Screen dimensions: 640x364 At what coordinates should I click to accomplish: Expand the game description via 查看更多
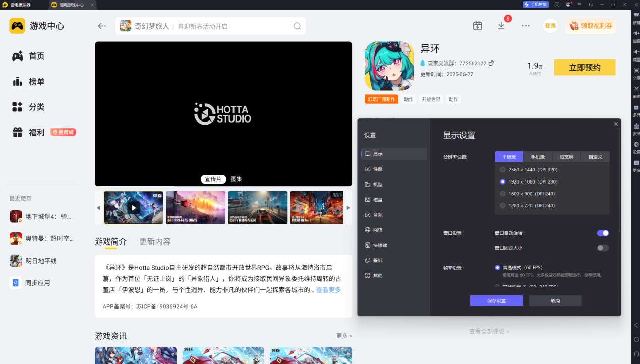point(328,289)
